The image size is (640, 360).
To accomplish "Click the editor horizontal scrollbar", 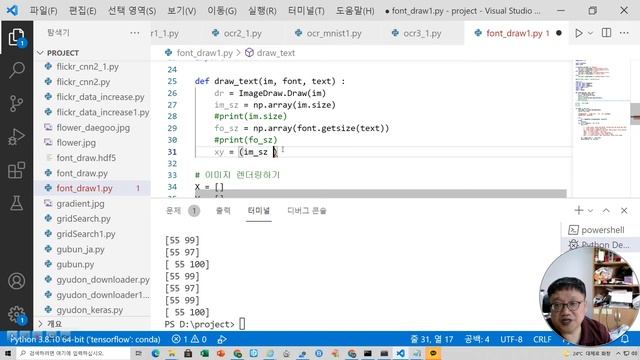I will click(x=380, y=193).
